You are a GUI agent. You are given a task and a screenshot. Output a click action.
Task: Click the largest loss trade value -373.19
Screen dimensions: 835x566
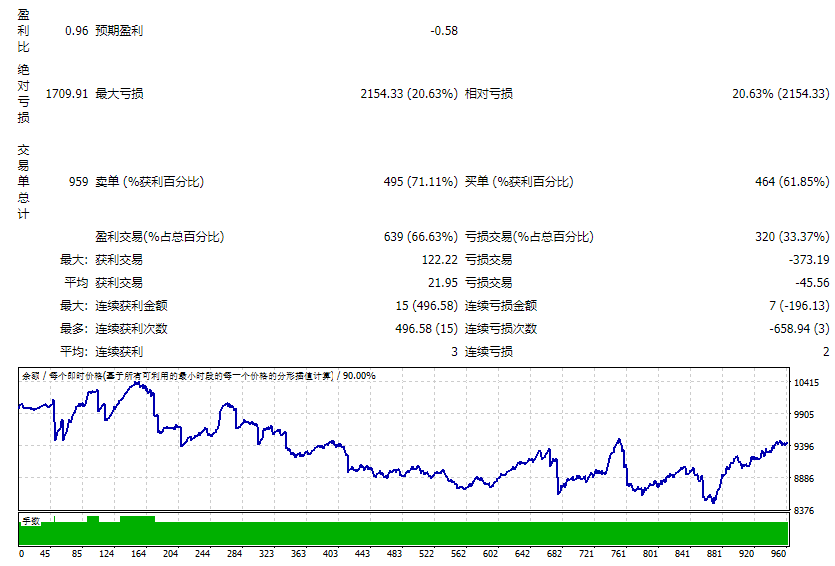[x=808, y=260]
